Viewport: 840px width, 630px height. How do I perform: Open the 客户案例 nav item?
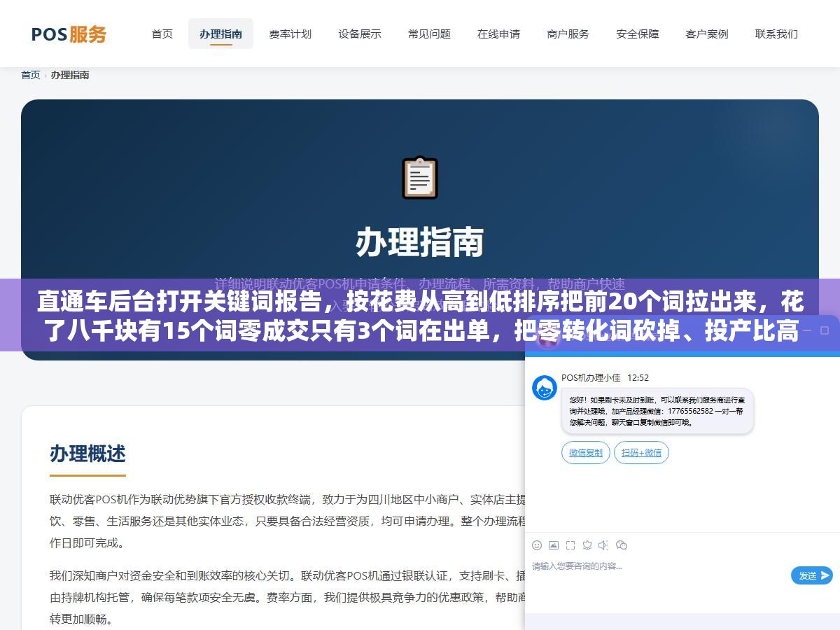pos(706,34)
